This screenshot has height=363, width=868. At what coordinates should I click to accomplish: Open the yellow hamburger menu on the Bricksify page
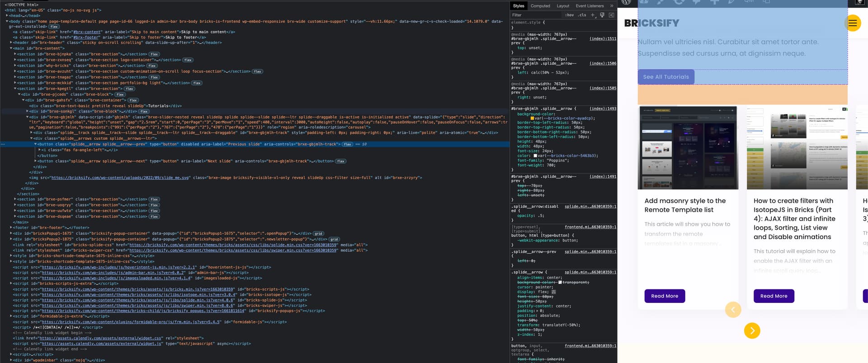pyautogui.click(x=852, y=23)
